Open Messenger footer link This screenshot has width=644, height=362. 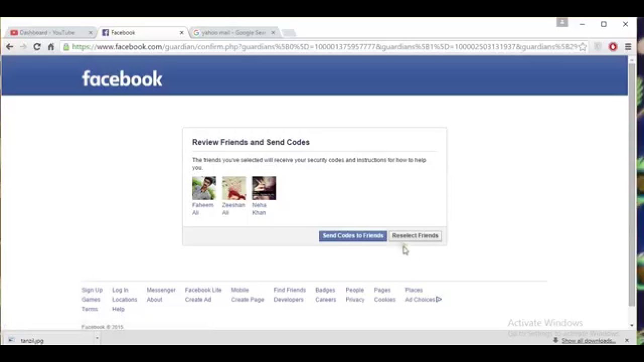pos(161,290)
